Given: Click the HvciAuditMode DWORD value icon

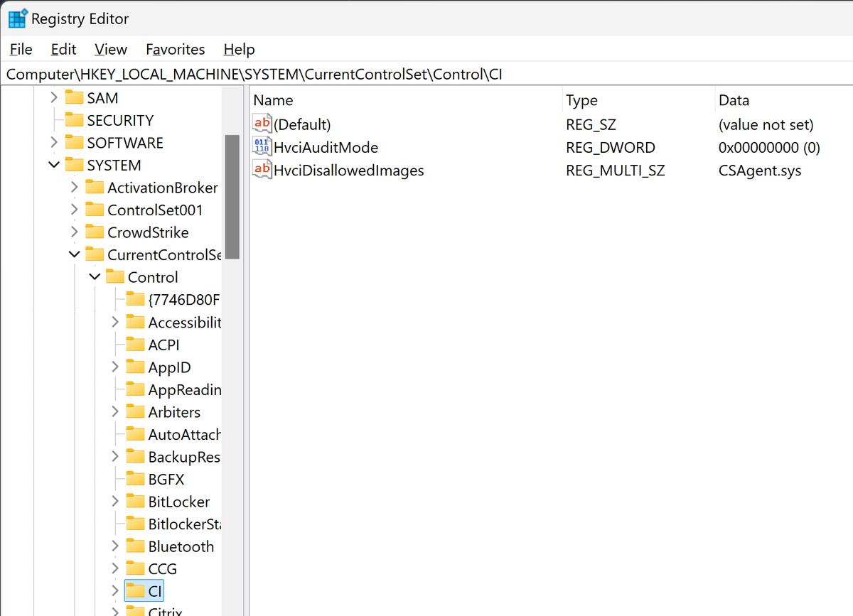Looking at the screenshot, I should coord(262,147).
